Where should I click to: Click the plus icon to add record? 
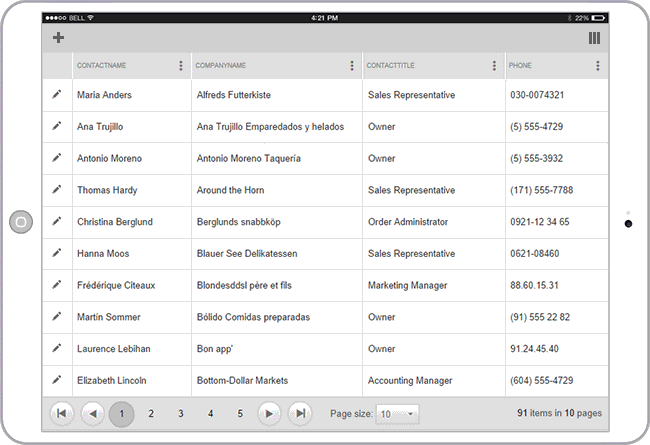[x=58, y=38]
